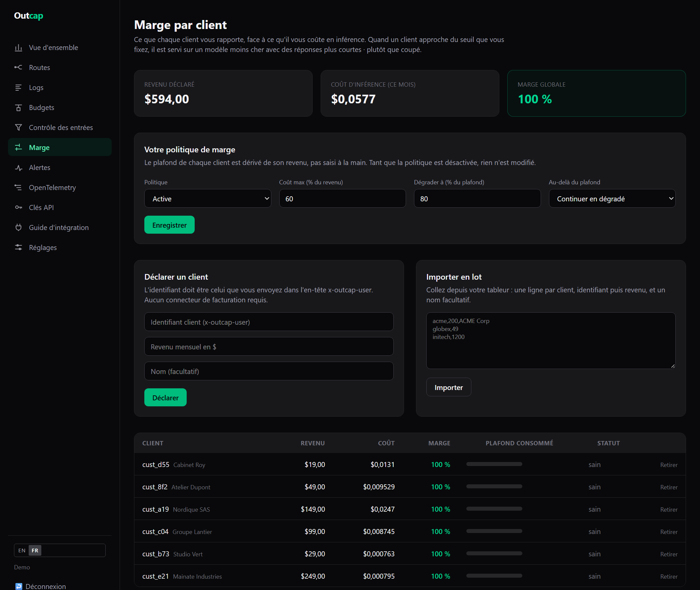Screen dimensions: 700x590
Task: Click the Logs lines icon
Action: 18,88
